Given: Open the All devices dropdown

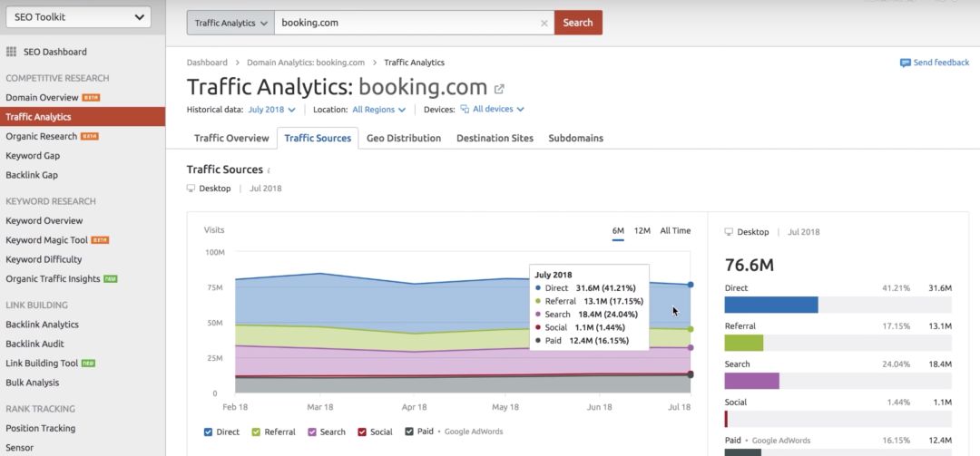Looking at the screenshot, I should [498, 109].
